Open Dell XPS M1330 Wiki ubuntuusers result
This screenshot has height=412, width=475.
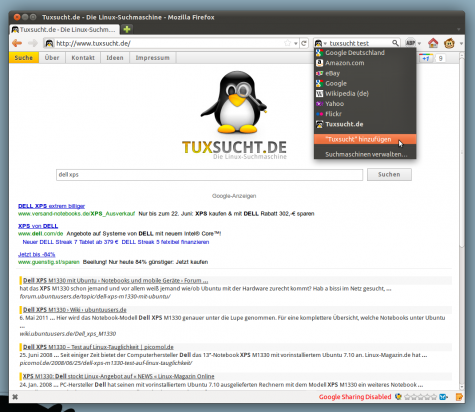[x=75, y=310]
